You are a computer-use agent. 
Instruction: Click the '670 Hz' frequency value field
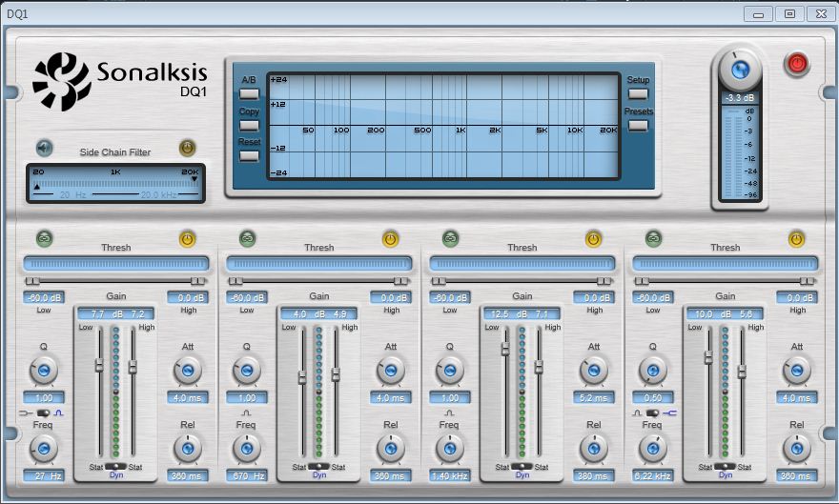click(x=247, y=475)
